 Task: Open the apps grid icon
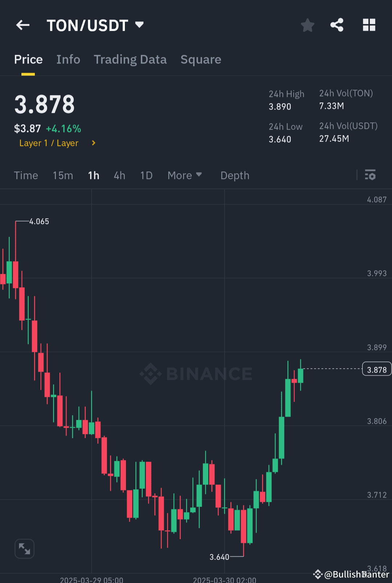click(369, 25)
